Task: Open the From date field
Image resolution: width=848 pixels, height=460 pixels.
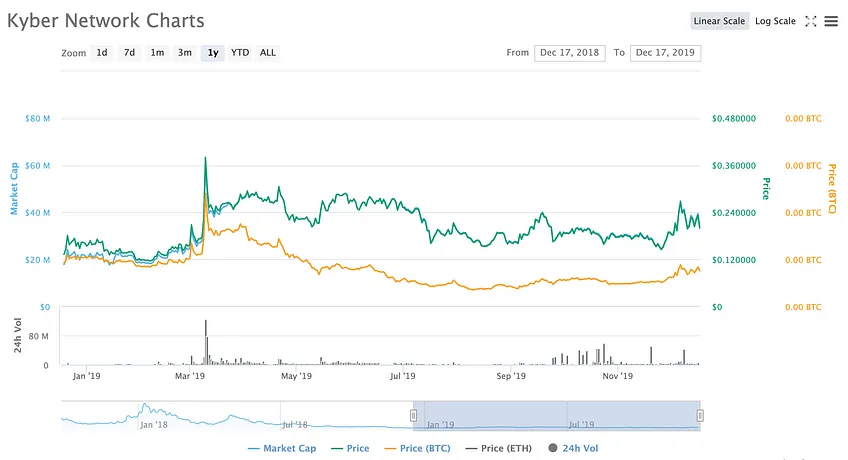Action: coord(569,52)
